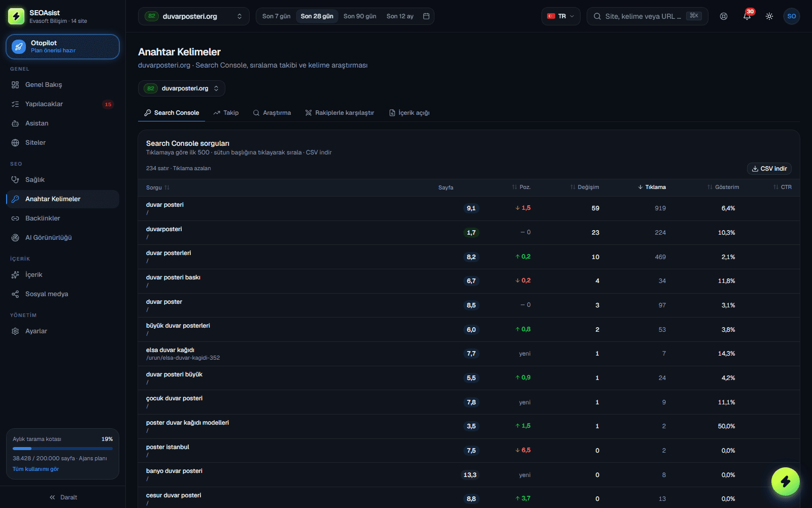Viewport: 812px width, 508px height.
Task: Expand duvarposteri.org selector under page title
Action: 182,88
